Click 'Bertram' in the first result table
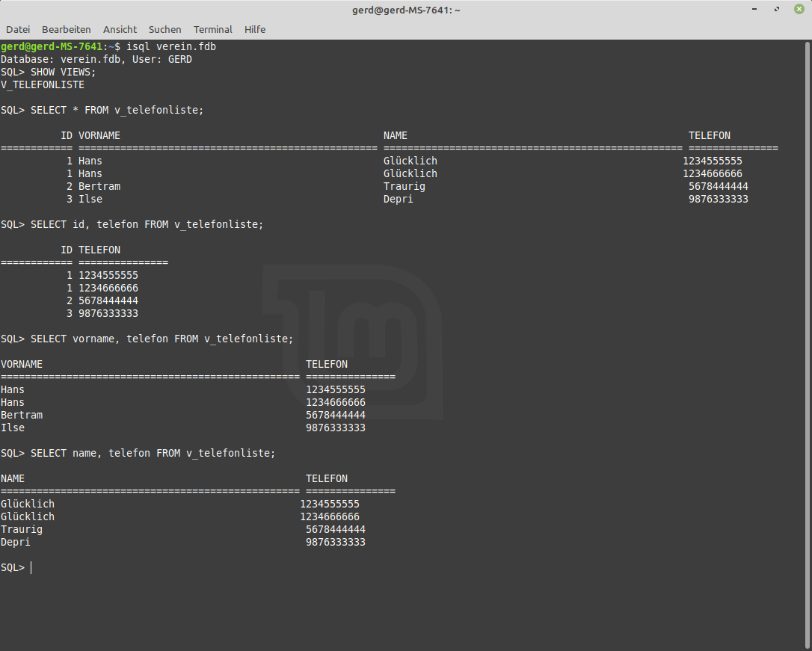Image resolution: width=812 pixels, height=651 pixels. 99,186
